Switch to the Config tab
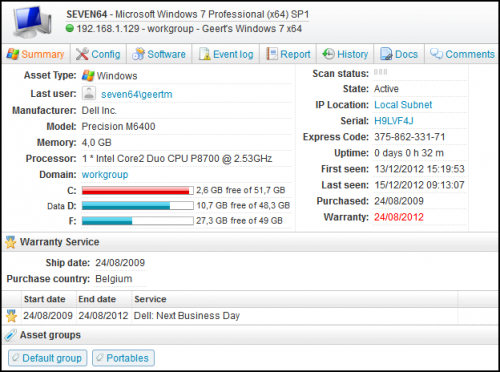Viewport: 500px width, 372px height. (98, 54)
